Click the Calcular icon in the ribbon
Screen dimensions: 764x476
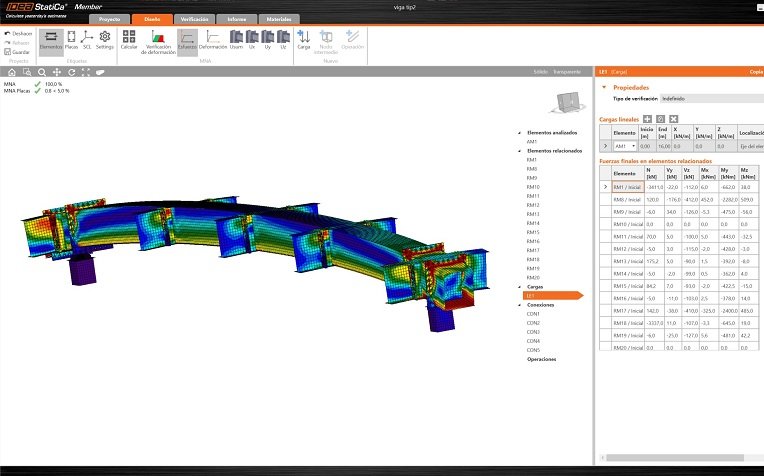coord(129,39)
